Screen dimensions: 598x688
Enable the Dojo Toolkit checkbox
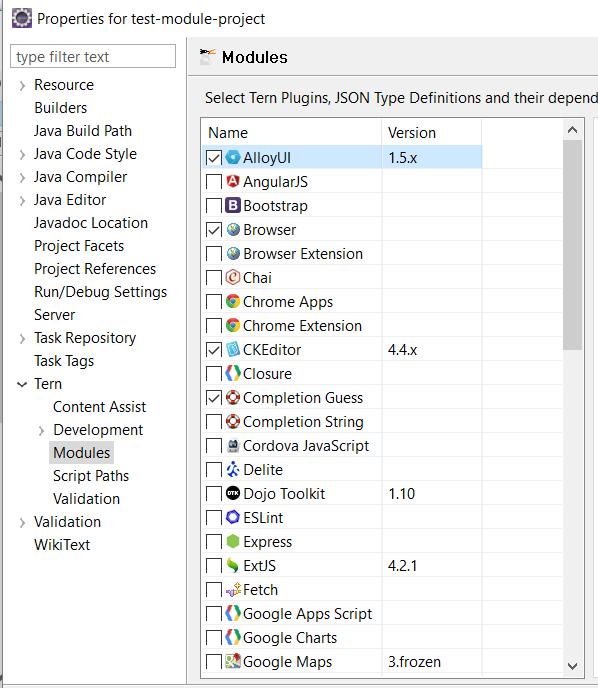pos(214,494)
